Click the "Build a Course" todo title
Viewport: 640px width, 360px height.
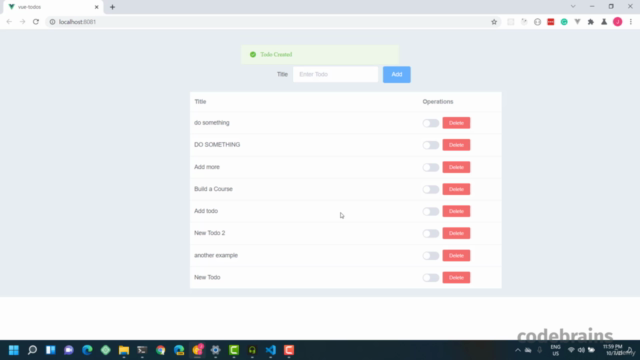point(213,189)
